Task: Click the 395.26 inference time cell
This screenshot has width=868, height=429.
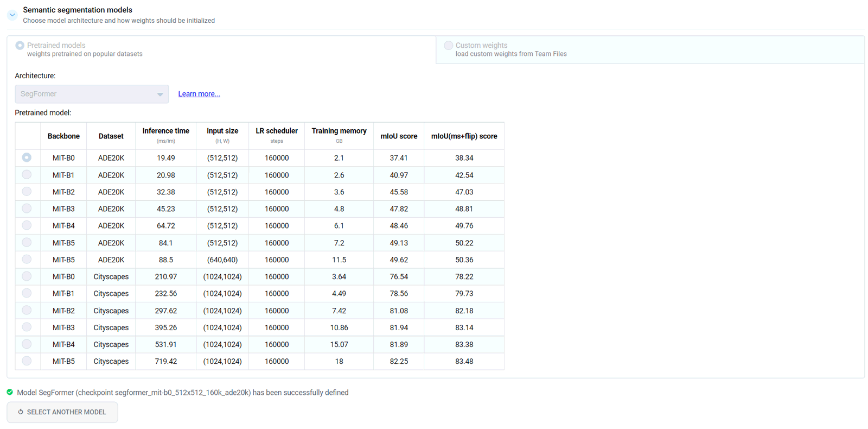Action: point(166,328)
